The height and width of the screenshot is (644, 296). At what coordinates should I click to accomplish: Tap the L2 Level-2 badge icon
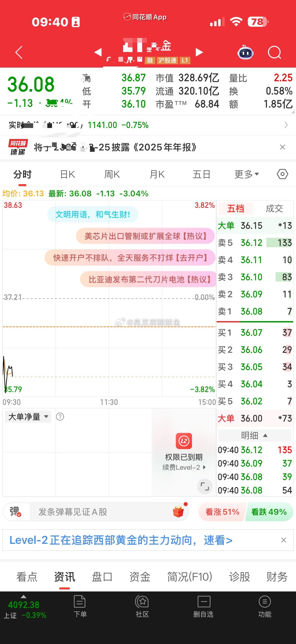coord(184,441)
